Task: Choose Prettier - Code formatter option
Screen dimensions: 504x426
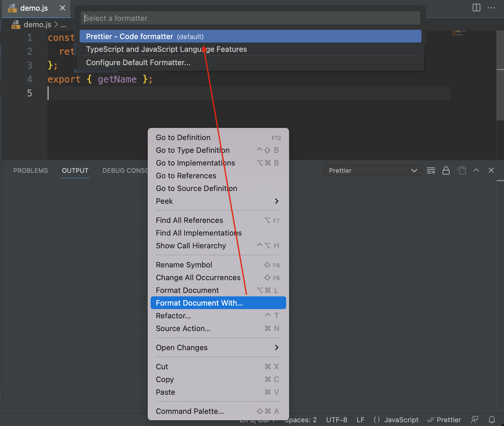Action: click(x=251, y=36)
